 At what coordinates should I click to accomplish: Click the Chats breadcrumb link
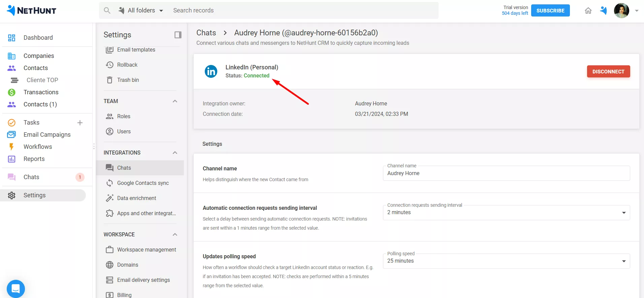click(206, 33)
